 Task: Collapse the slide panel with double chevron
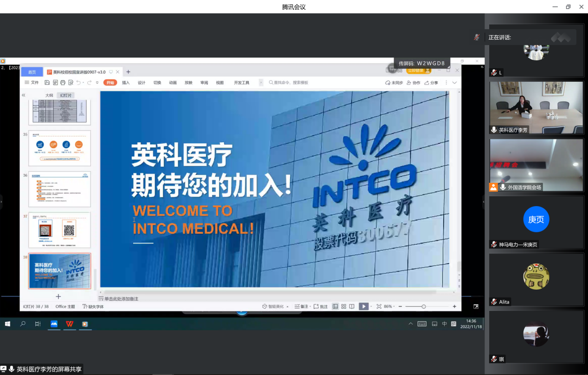(x=24, y=95)
